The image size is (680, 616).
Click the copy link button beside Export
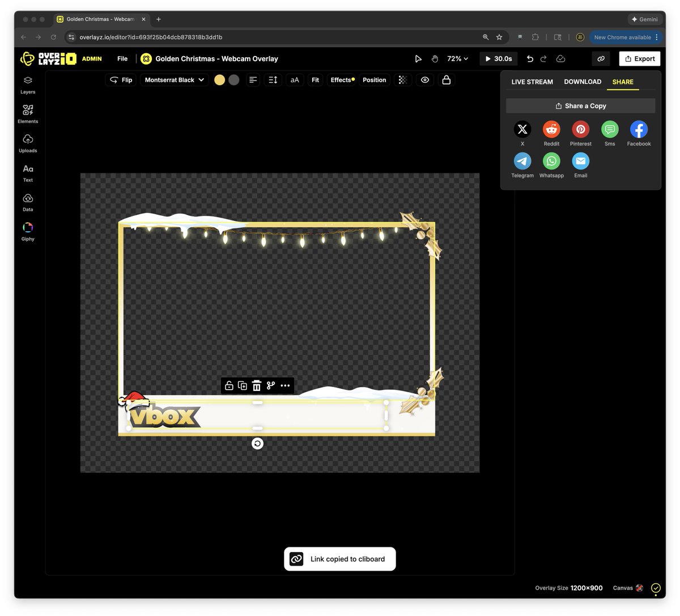click(x=601, y=58)
